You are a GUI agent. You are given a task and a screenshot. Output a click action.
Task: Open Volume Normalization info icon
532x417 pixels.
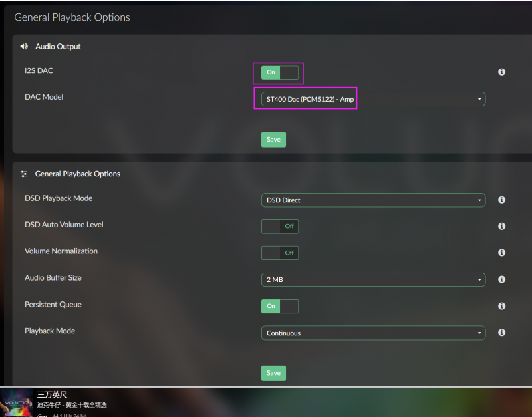[x=501, y=253]
